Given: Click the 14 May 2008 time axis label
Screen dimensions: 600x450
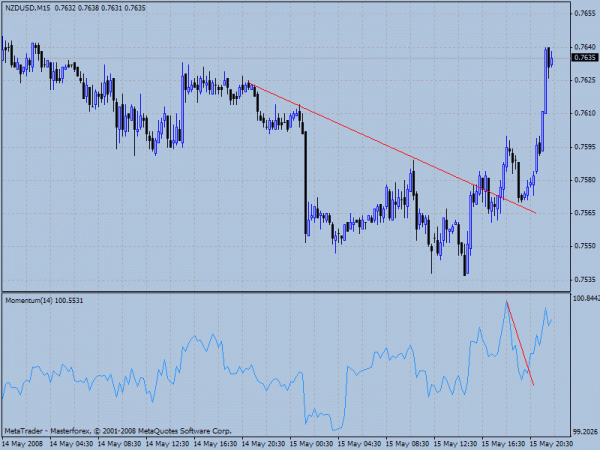Looking at the screenshot, I should [x=22, y=444].
